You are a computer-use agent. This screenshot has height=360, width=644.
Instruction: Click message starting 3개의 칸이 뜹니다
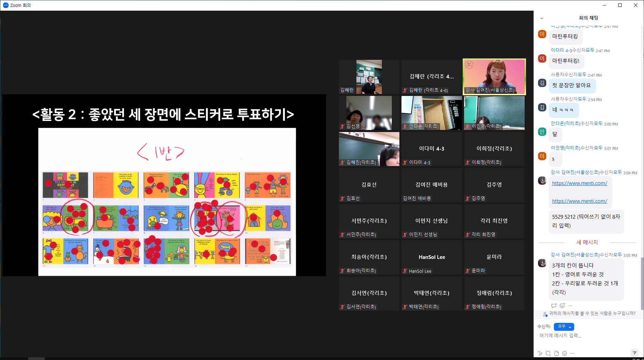(586, 279)
